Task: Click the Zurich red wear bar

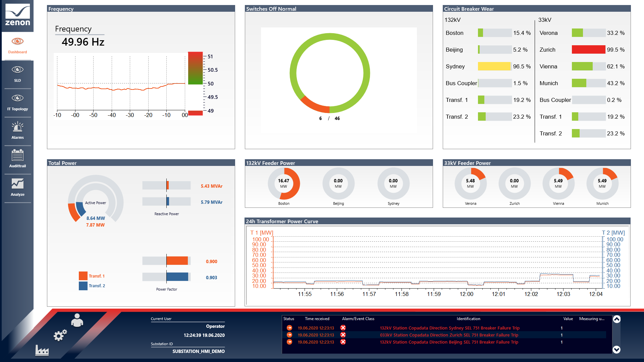Action: pos(588,50)
